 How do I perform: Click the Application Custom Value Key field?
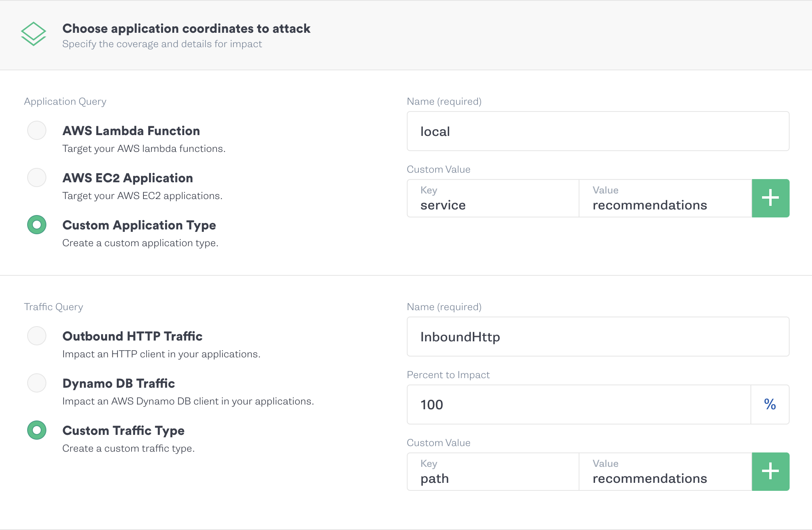click(x=493, y=198)
